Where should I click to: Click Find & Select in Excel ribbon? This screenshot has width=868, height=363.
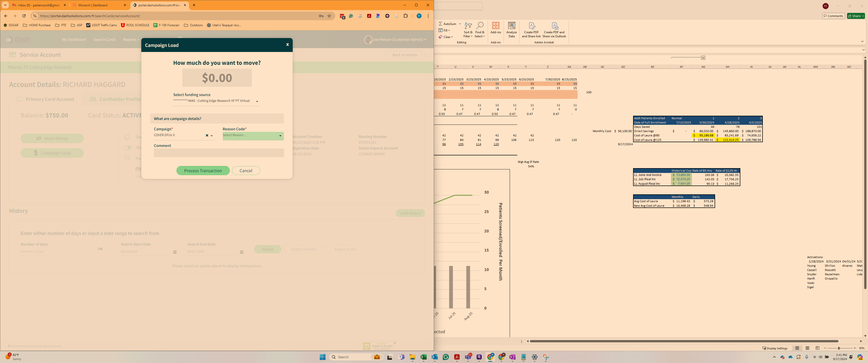(x=479, y=30)
